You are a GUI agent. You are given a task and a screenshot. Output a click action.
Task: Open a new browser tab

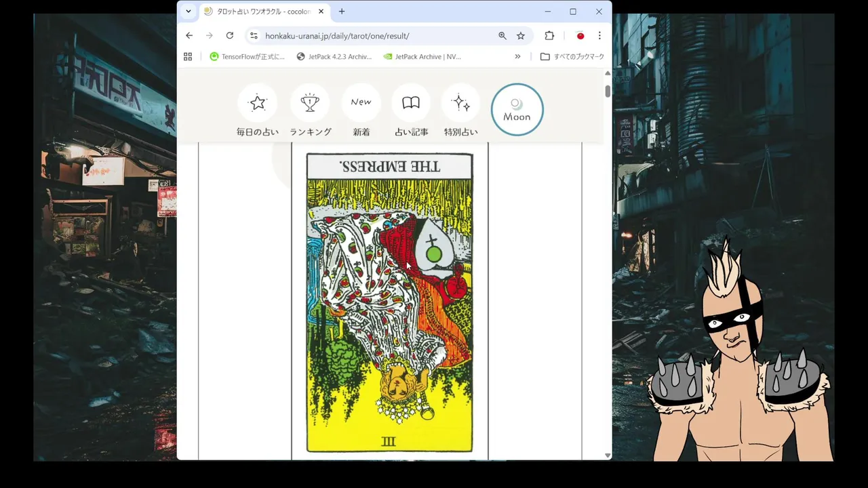342,12
